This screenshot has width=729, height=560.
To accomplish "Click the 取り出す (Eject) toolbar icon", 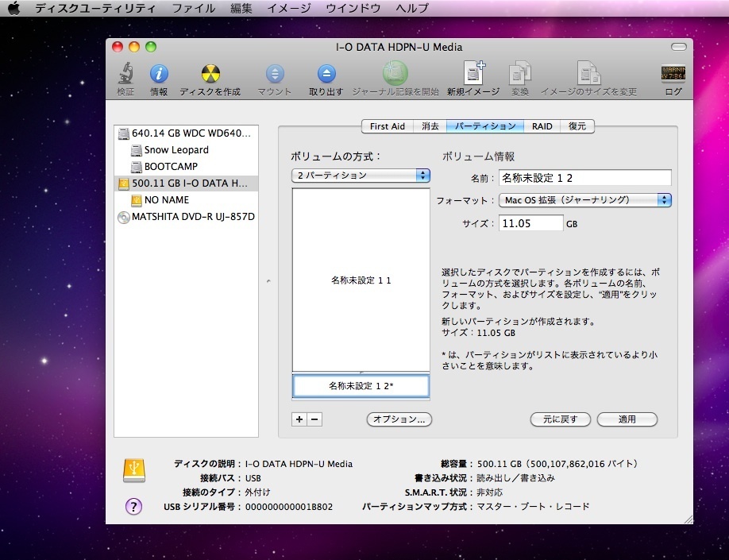I will point(326,75).
